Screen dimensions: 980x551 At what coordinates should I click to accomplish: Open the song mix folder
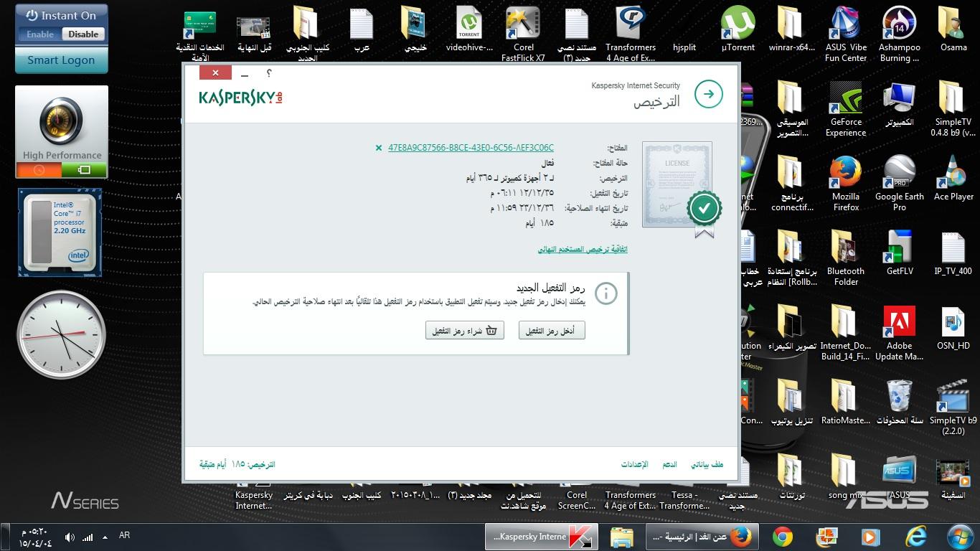(846, 476)
